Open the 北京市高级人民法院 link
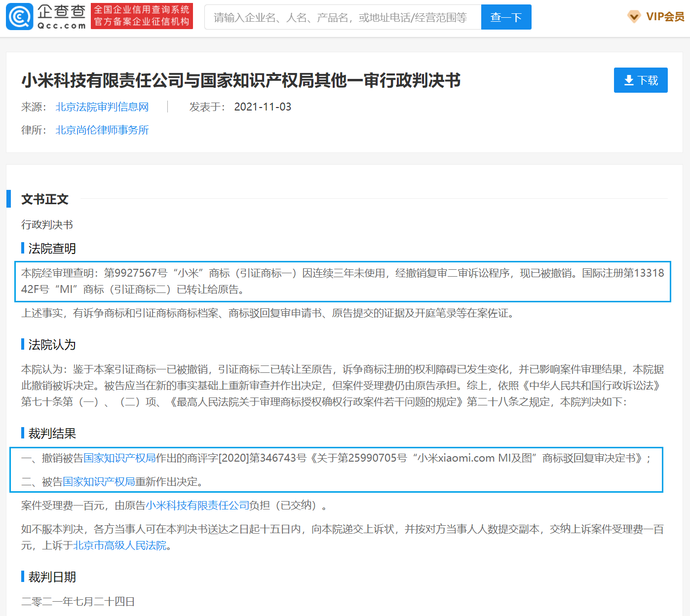The image size is (690, 616). click(120, 545)
